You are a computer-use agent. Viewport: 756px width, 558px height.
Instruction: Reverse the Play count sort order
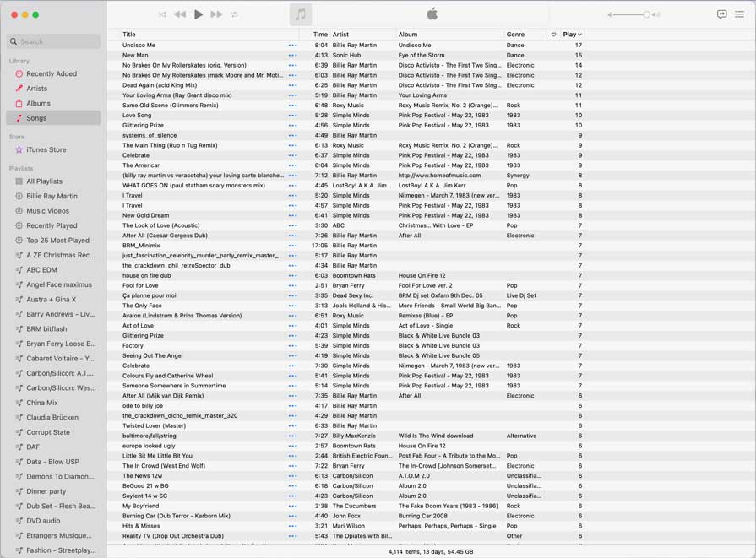(571, 34)
